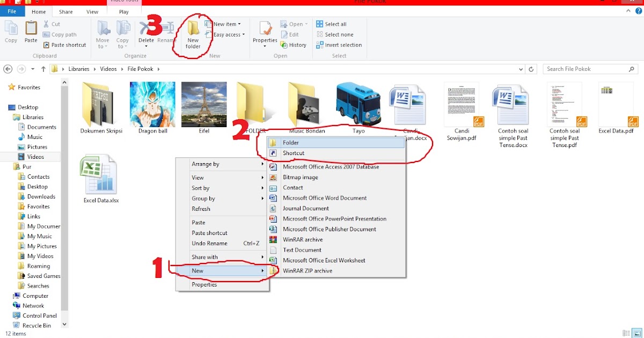Select the Delete icon in the ribbon
Image resolution: width=644 pixels, height=338 pixels.
coord(147,33)
